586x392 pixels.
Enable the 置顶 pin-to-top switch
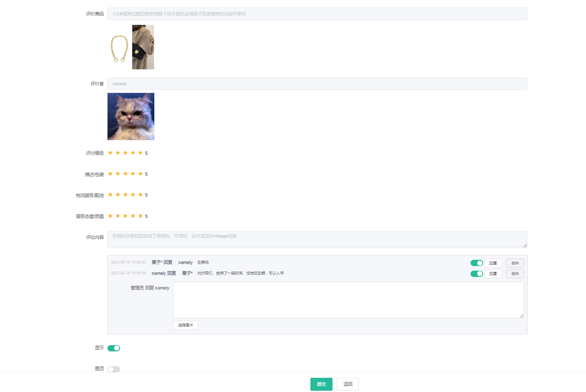114,369
